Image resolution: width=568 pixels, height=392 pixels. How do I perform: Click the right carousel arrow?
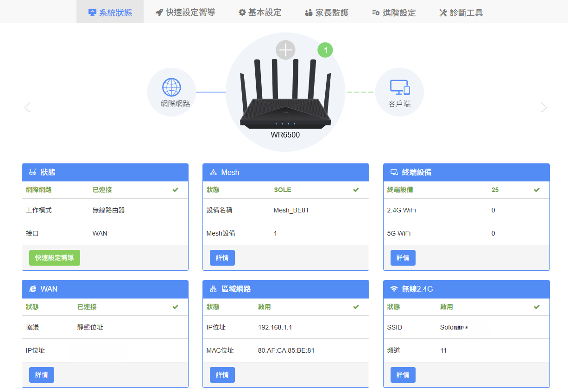click(543, 107)
